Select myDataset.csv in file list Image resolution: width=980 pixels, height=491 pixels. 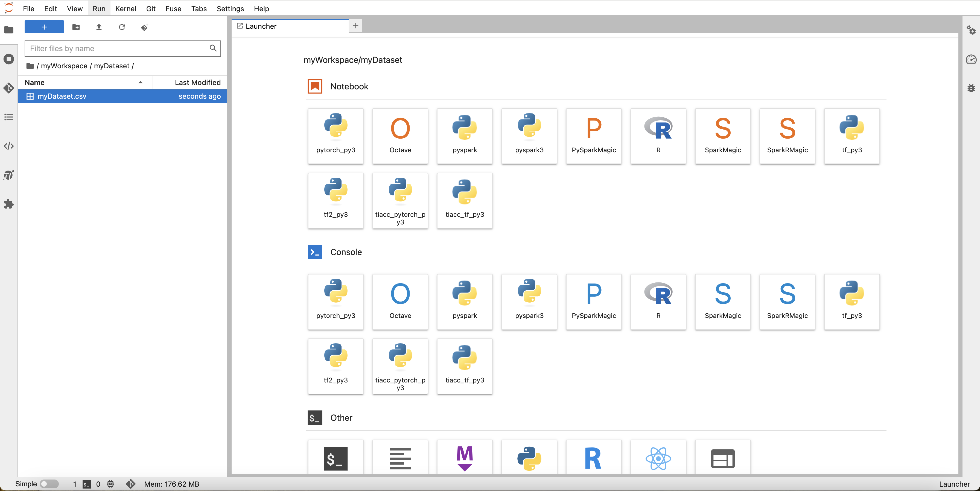[62, 96]
